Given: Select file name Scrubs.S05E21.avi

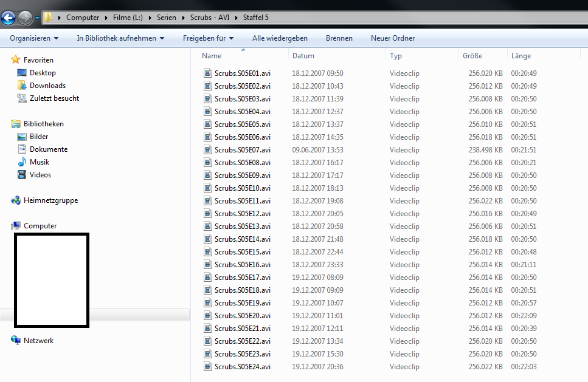Looking at the screenshot, I should (242, 328).
